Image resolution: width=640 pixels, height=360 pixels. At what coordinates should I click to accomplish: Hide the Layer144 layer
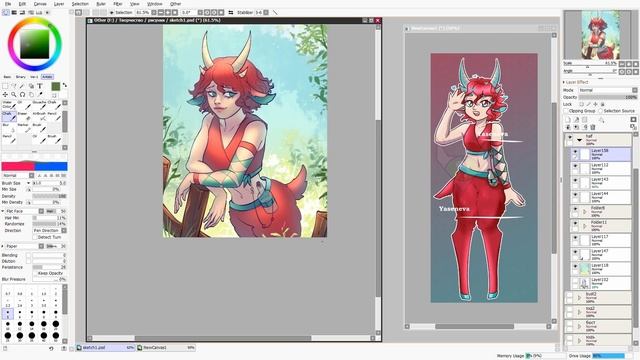[575, 195]
